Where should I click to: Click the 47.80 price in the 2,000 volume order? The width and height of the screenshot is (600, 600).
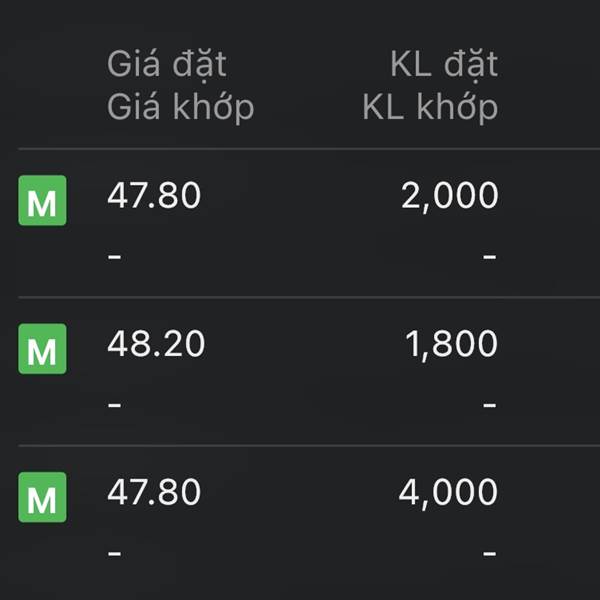(x=154, y=196)
